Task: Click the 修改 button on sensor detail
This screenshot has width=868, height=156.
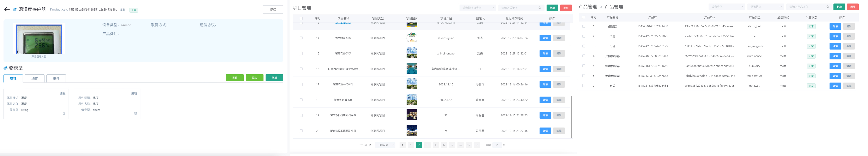Action: coord(273,9)
